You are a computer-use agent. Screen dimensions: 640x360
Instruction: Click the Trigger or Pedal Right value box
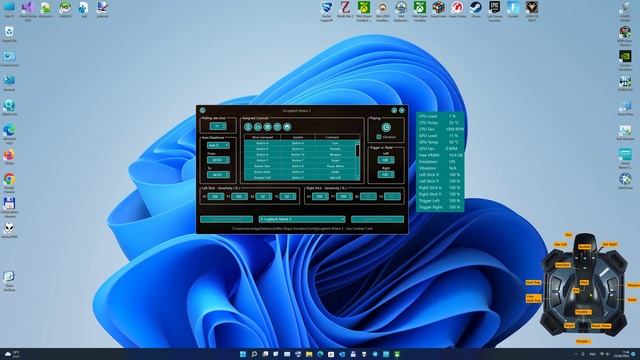(x=386, y=175)
